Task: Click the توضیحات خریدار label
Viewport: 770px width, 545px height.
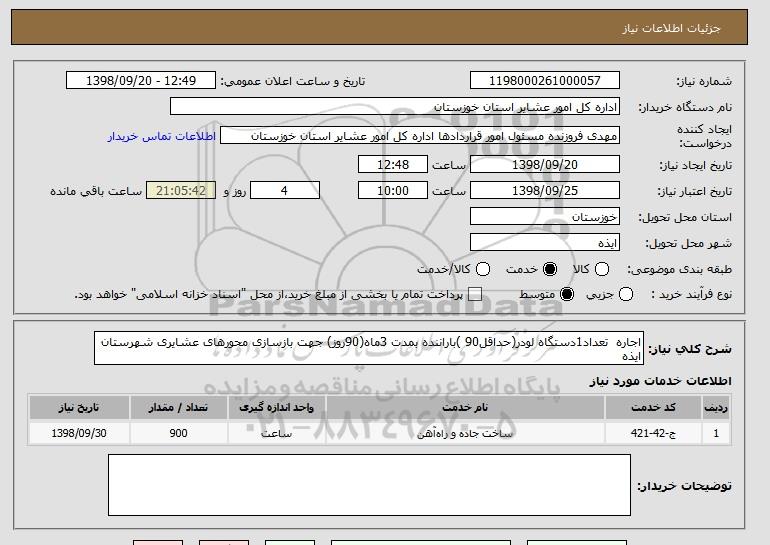Action: pyautogui.click(x=685, y=486)
